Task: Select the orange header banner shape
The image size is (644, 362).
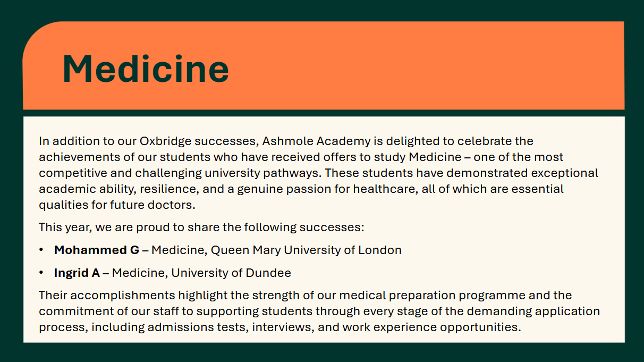Action: pyautogui.click(x=323, y=65)
